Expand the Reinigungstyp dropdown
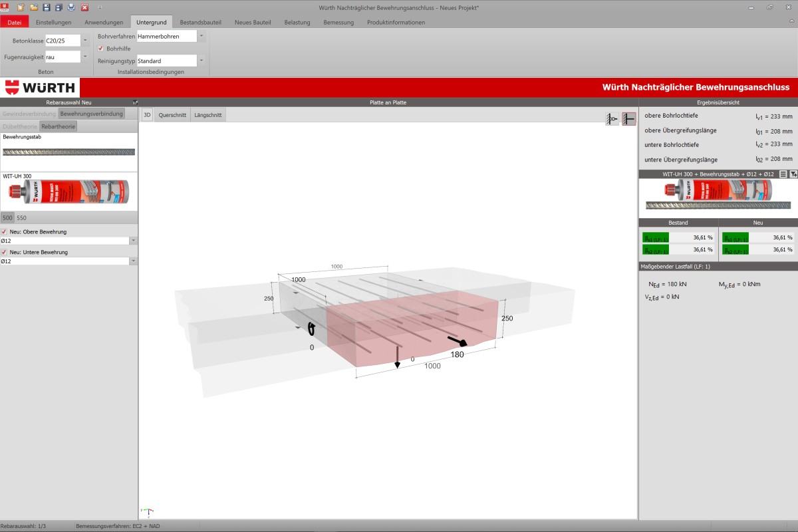Screen dimensions: 798x532 click(x=201, y=61)
